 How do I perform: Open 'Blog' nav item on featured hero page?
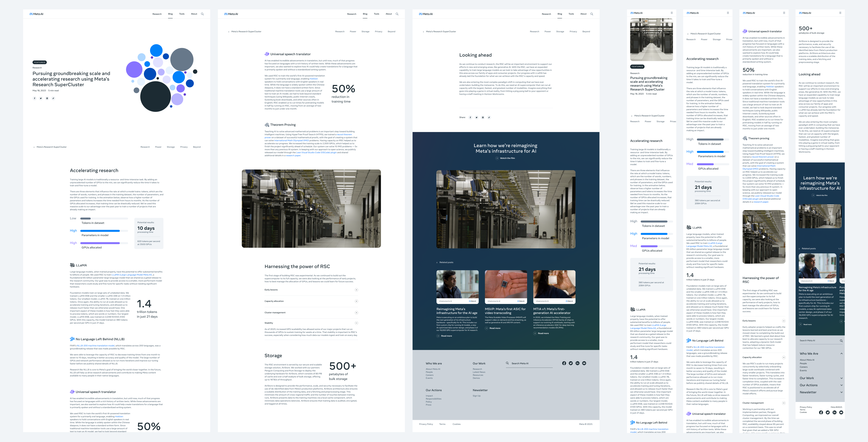click(170, 14)
